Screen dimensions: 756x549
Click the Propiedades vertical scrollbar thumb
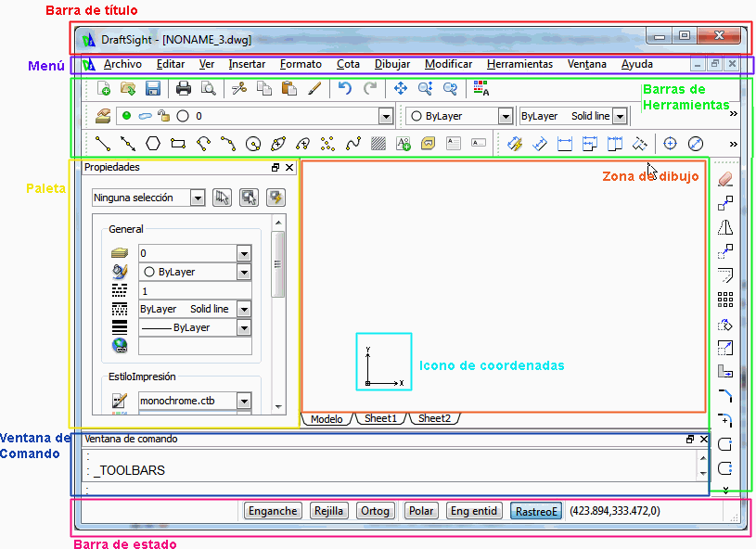point(277,264)
